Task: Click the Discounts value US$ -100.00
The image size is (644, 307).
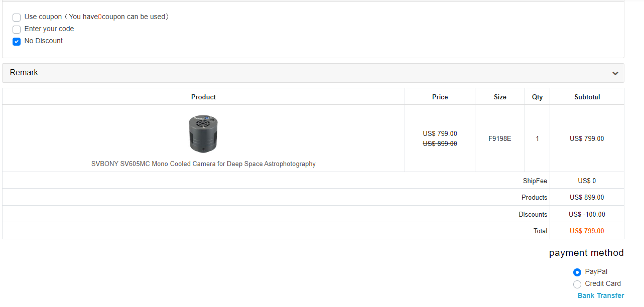Action: [587, 215]
